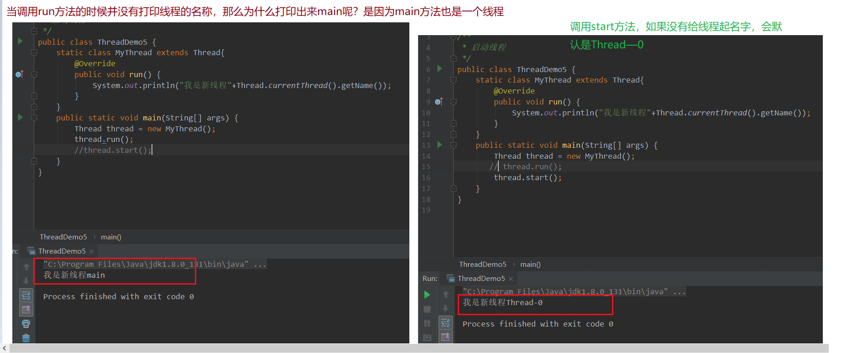The height and width of the screenshot is (353, 868).
Task: Click override gutter marker on line 9 in right editor
Action: (439, 102)
